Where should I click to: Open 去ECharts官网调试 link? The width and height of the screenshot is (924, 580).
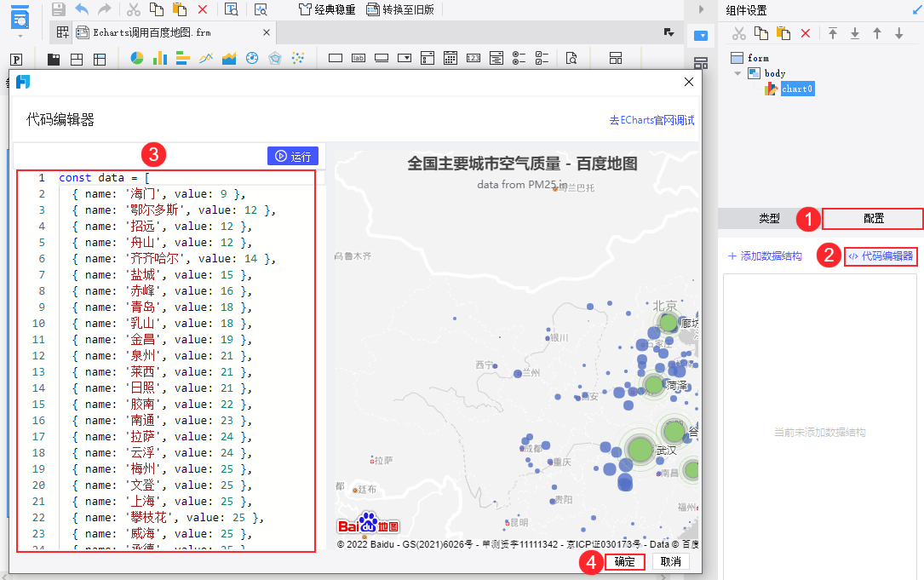point(651,120)
